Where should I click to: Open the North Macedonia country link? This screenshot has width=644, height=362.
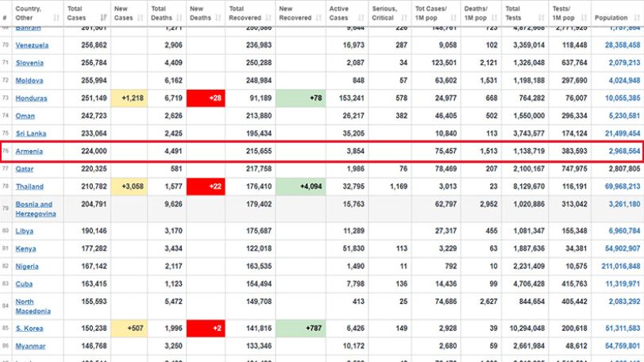tap(33, 306)
